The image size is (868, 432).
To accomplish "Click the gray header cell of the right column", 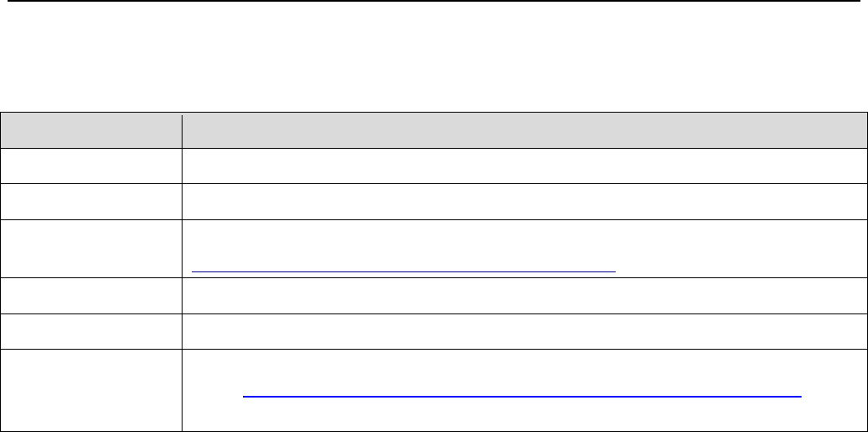I will point(525,131).
